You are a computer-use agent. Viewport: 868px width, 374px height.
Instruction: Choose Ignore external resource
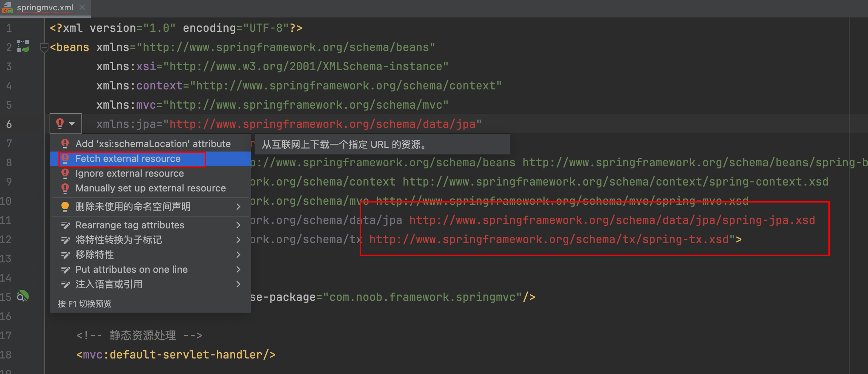point(151,173)
